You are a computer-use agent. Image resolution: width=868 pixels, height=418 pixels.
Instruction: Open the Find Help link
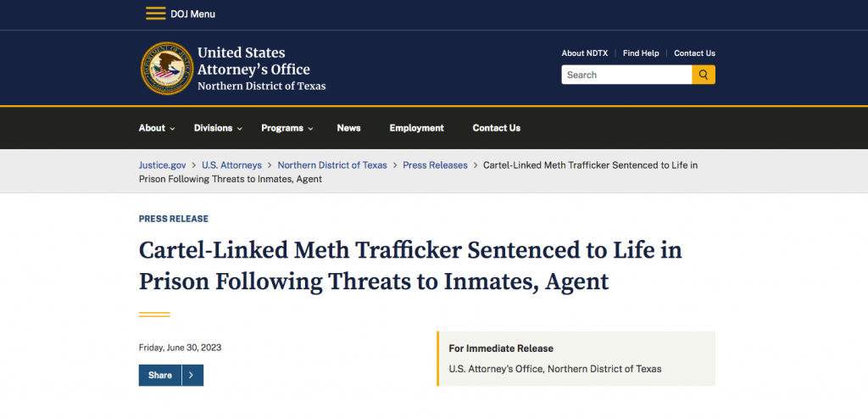(x=641, y=53)
